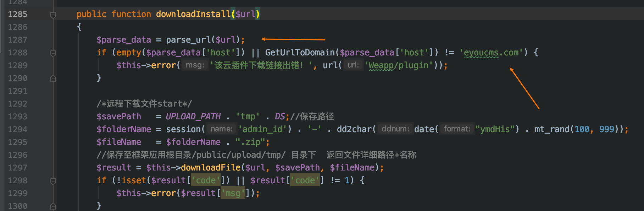The width and height of the screenshot is (644, 211).
Task: Click fold end marker on line 1290
Action: pos(53,79)
